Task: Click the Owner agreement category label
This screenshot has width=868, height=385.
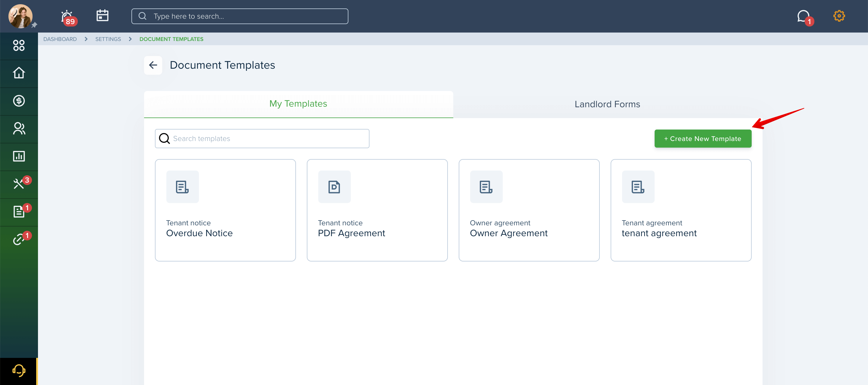Action: pyautogui.click(x=500, y=223)
